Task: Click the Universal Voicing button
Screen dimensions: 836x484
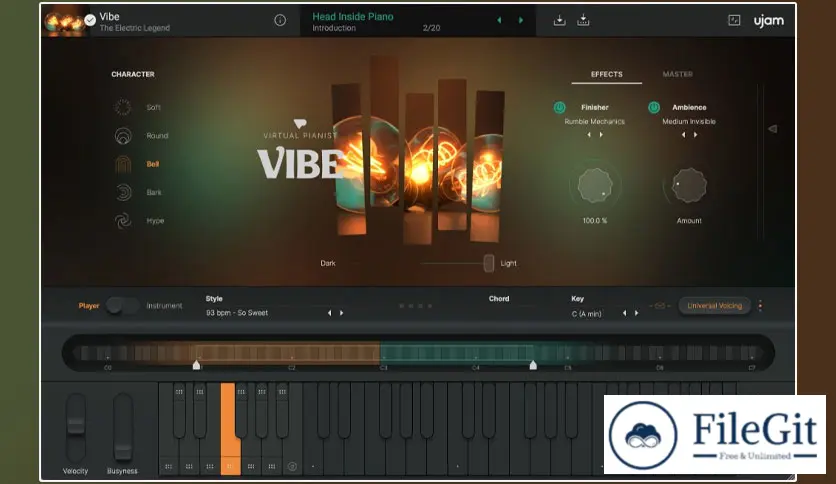Action: pos(714,306)
